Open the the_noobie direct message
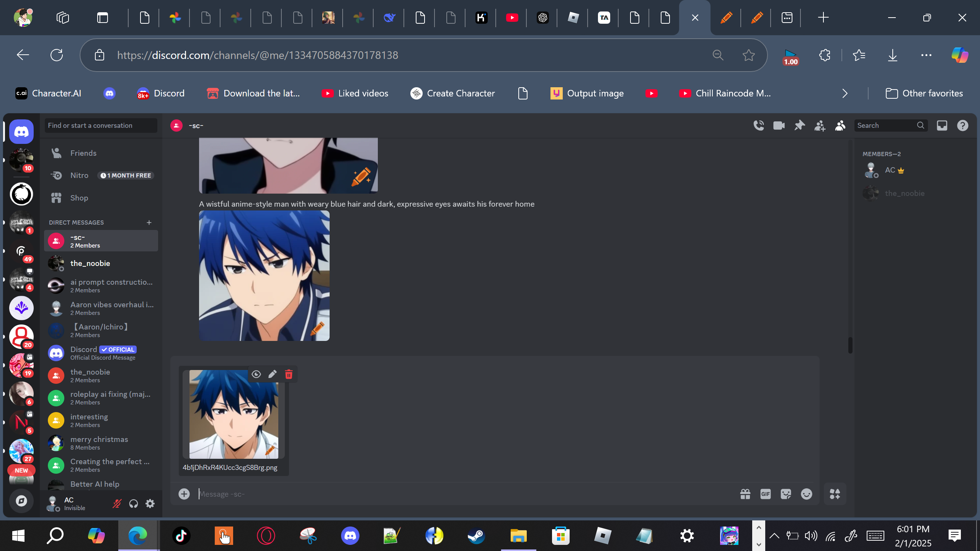The width and height of the screenshot is (980, 551). coord(90,263)
